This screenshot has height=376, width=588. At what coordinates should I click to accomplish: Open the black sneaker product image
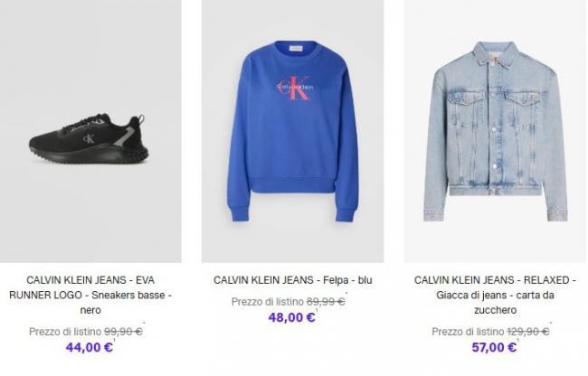click(x=90, y=131)
